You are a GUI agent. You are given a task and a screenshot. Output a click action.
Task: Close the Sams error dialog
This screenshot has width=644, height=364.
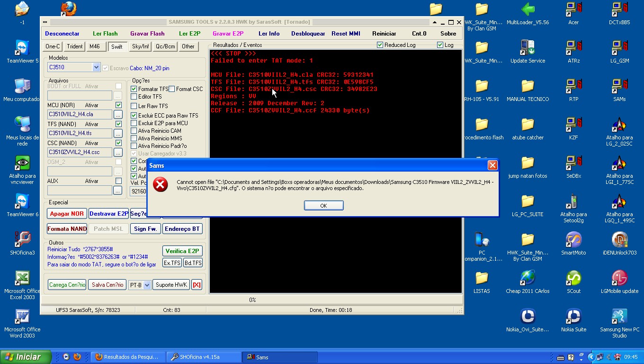pyautogui.click(x=492, y=165)
